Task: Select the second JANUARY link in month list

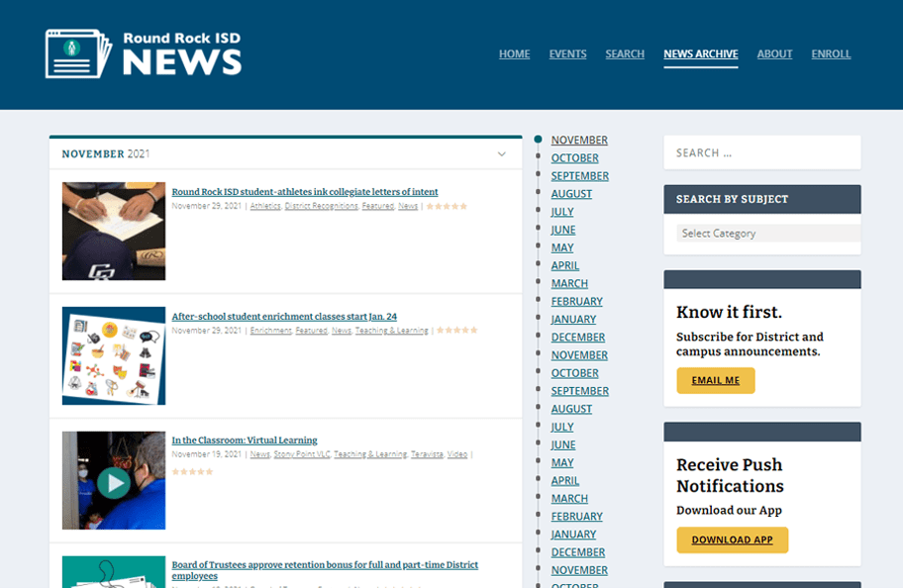Action: pyautogui.click(x=573, y=534)
